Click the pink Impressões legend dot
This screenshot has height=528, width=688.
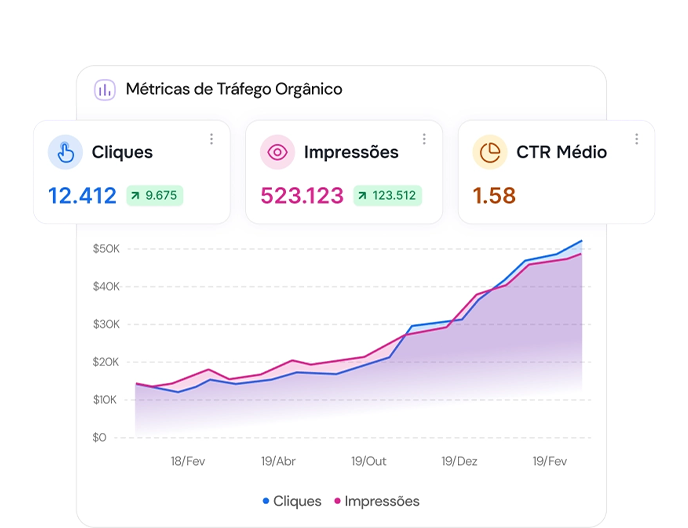click(338, 501)
